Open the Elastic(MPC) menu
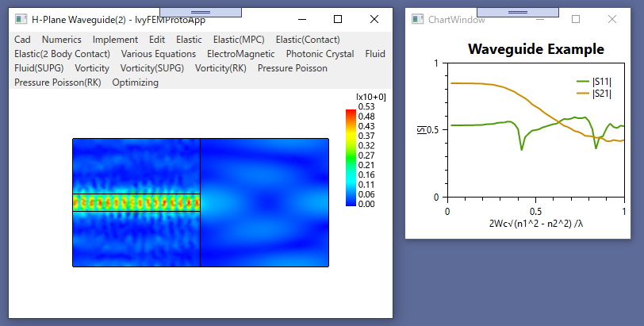The height and width of the screenshot is (326, 644). pyautogui.click(x=239, y=40)
